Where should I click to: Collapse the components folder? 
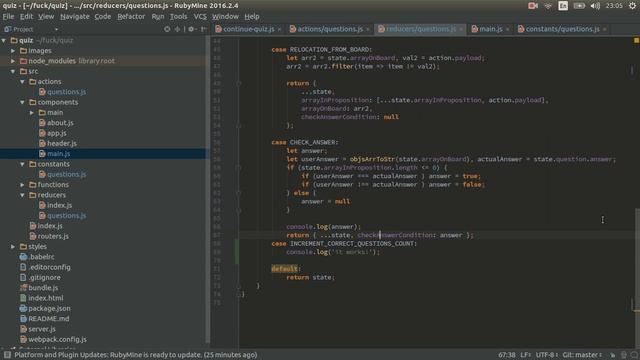(x=22, y=102)
